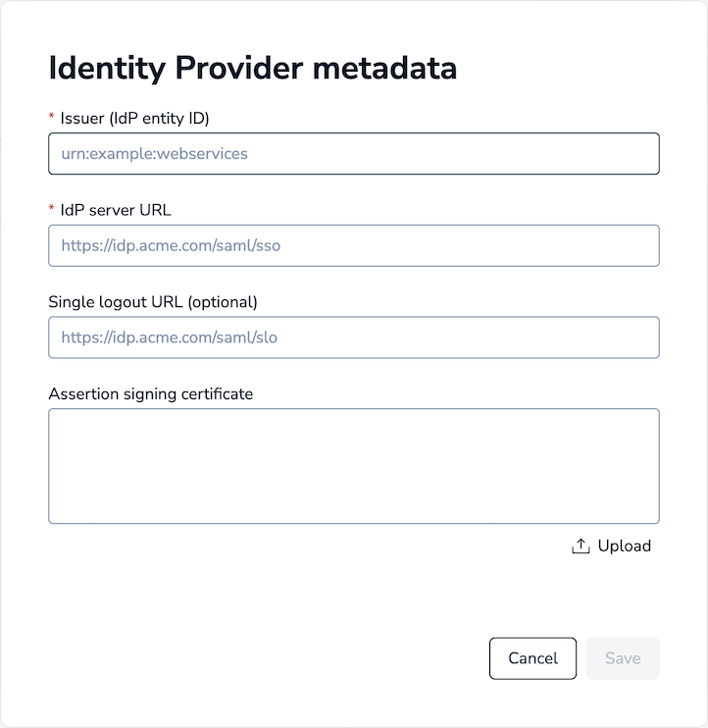The image size is (708, 728).
Task: Click the Save button
Action: [x=623, y=658]
